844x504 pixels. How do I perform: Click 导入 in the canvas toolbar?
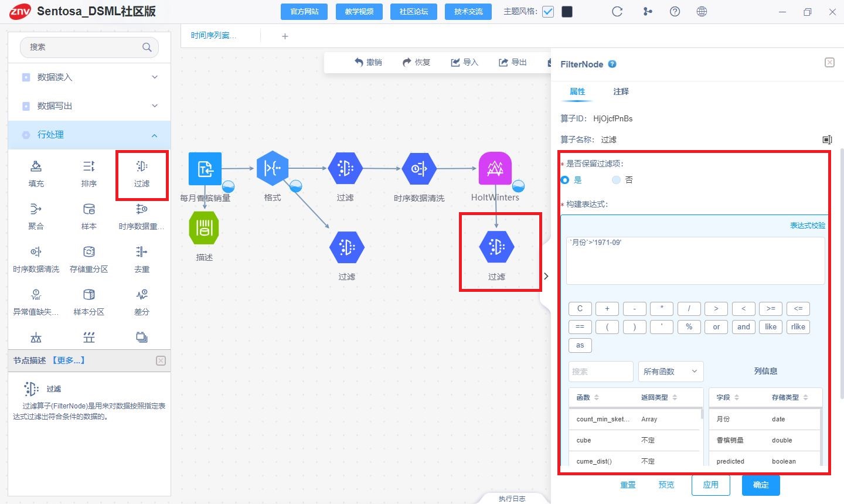point(464,62)
